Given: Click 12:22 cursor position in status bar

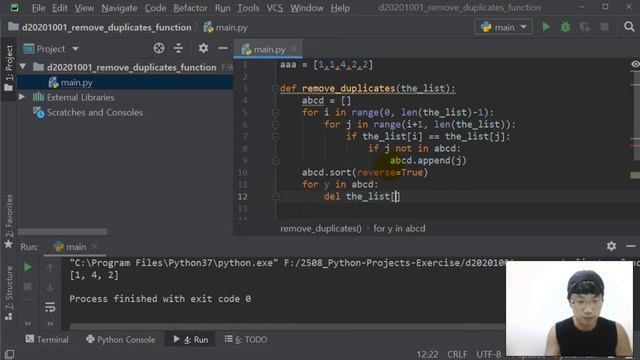Looking at the screenshot, I should pos(427,354).
